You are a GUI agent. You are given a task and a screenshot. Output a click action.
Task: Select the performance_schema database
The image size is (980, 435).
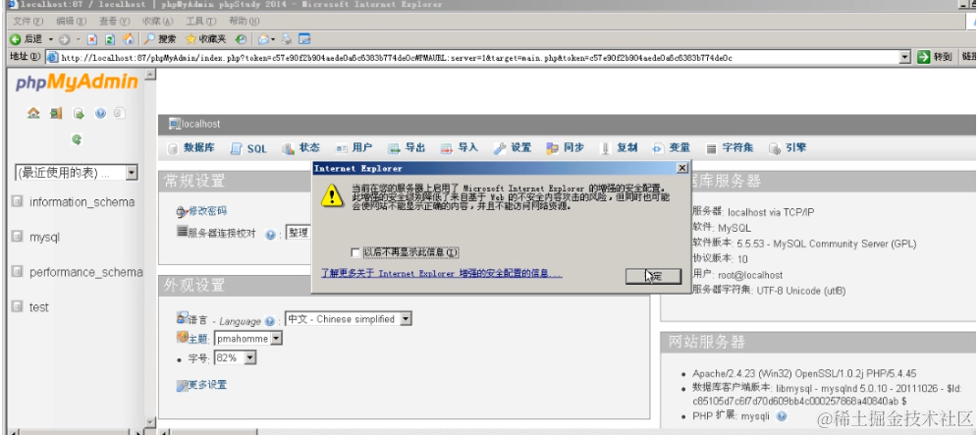pyautogui.click(x=86, y=272)
